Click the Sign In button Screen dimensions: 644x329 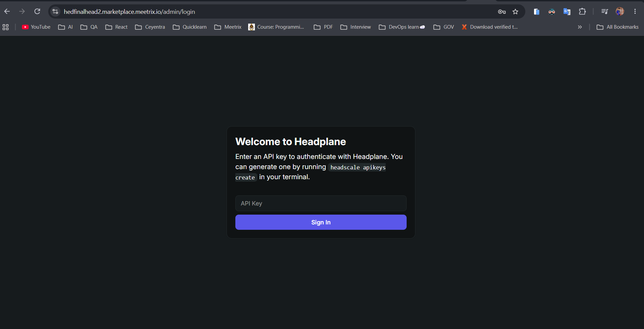321,222
